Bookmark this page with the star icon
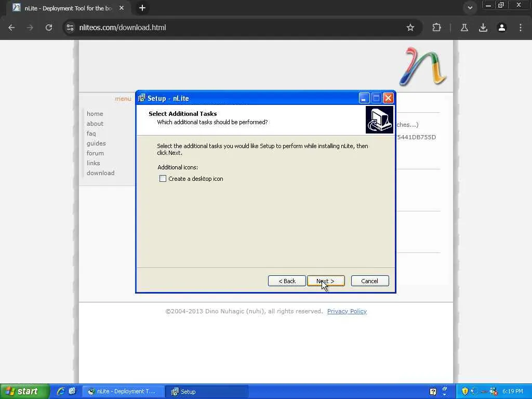 coord(410,28)
